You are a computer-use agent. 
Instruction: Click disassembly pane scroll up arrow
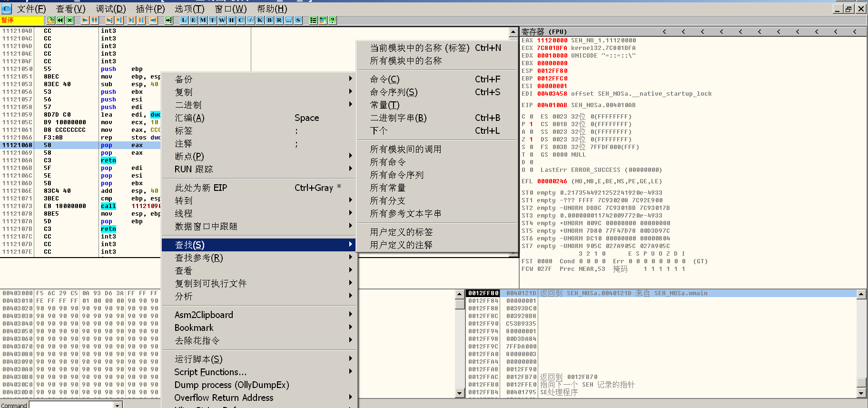tap(513, 32)
